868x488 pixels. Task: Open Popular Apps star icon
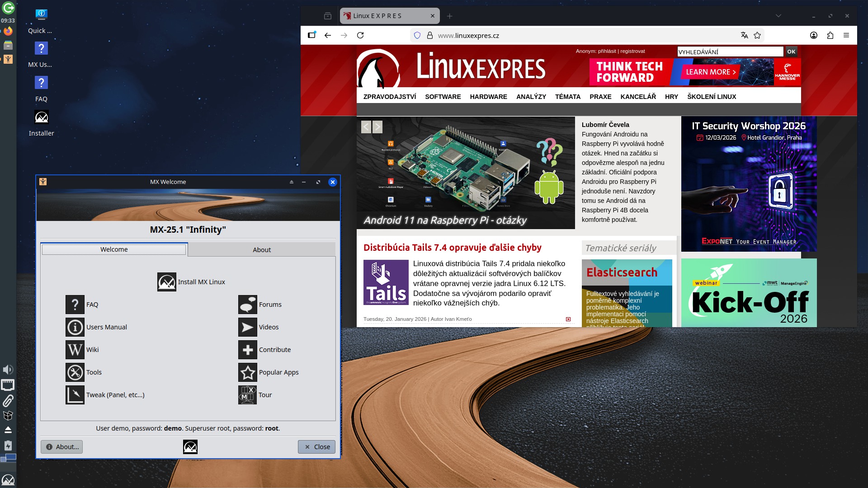point(247,372)
